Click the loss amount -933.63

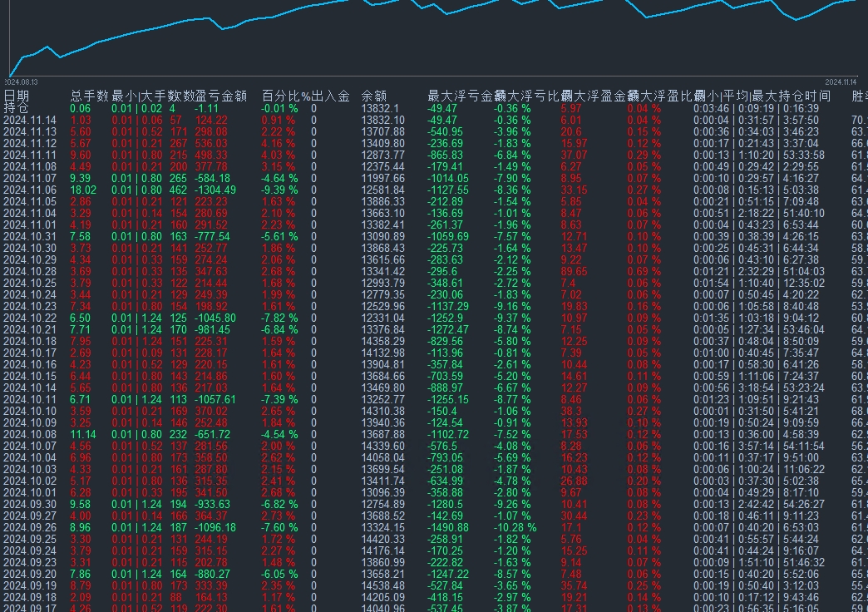pyautogui.click(x=213, y=504)
